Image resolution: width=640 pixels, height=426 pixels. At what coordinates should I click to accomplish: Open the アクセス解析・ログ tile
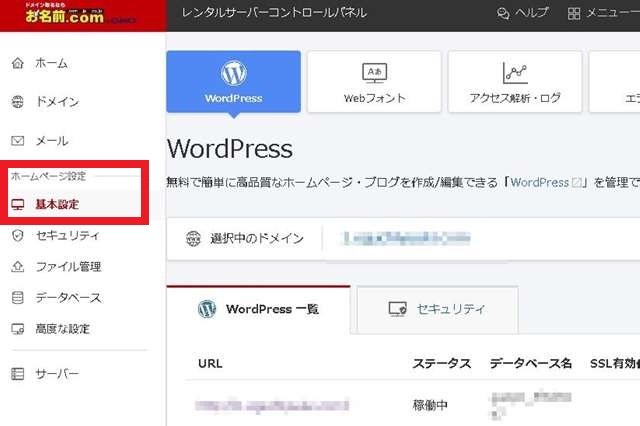tap(515, 81)
